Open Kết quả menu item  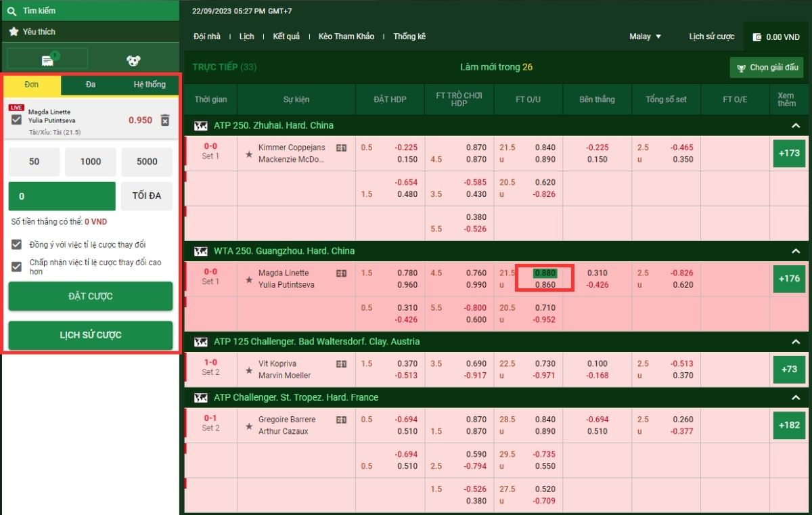(286, 37)
